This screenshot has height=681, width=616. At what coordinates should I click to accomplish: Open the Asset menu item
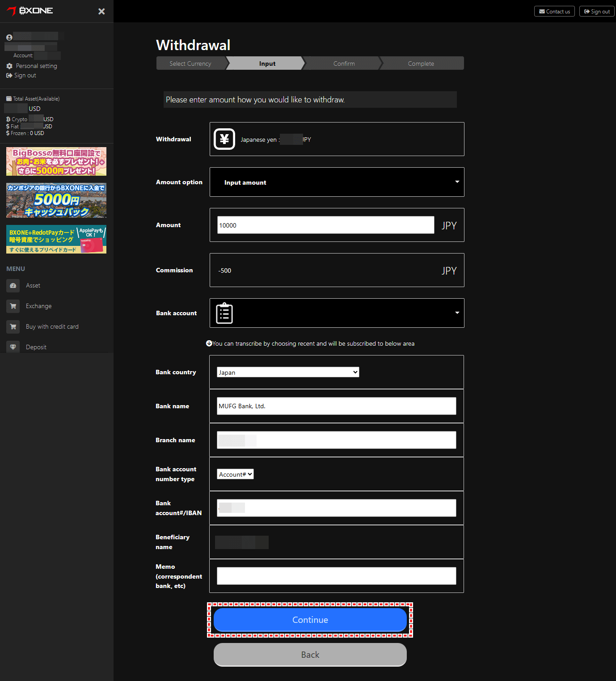[x=33, y=285]
